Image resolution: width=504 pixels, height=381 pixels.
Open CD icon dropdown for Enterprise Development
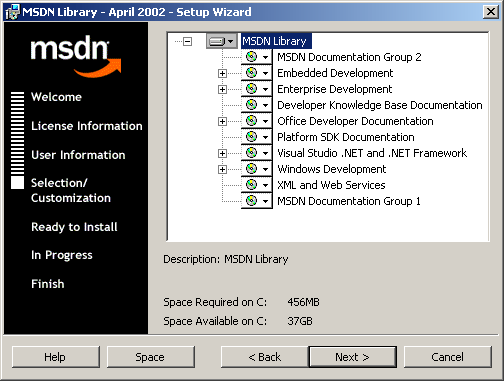tap(257, 89)
